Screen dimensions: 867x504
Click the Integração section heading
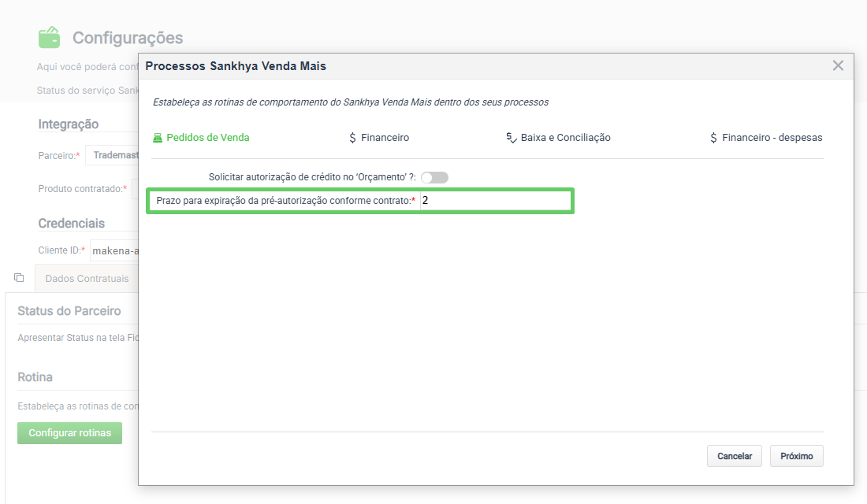point(69,124)
